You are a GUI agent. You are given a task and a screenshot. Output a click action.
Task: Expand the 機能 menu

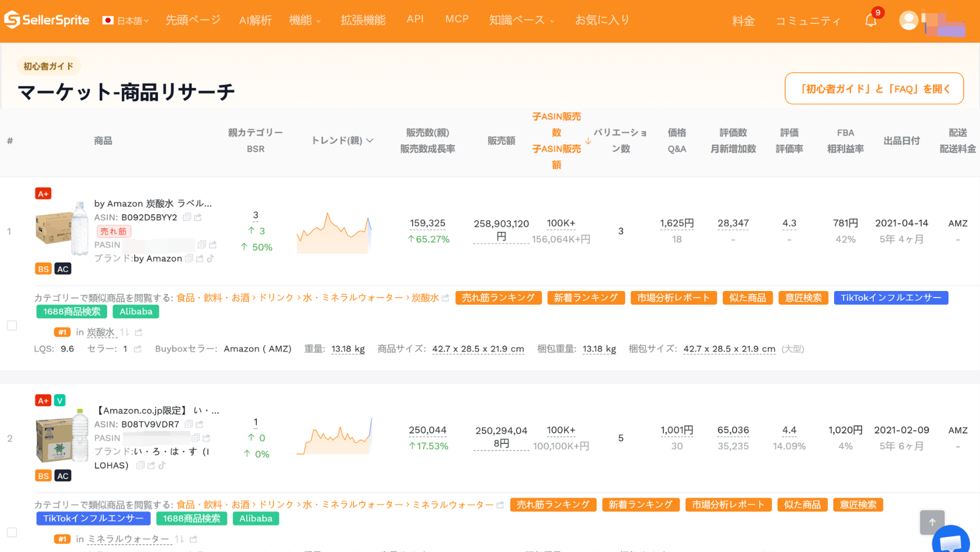[x=305, y=20]
